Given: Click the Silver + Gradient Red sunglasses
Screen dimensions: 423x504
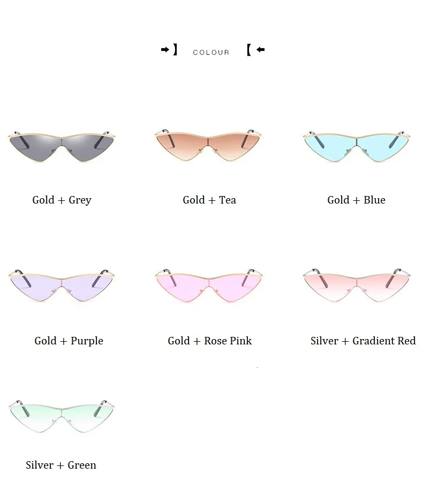Looking at the screenshot, I should (357, 285).
